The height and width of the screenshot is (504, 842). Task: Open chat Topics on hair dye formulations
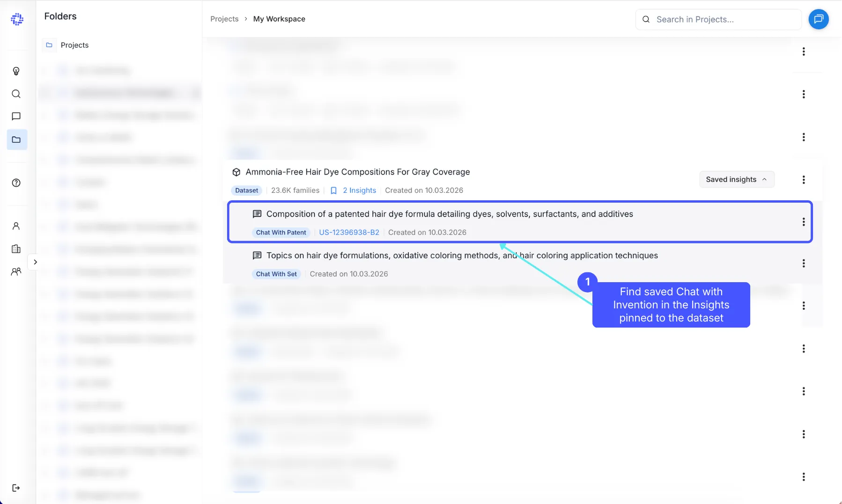(x=462, y=256)
